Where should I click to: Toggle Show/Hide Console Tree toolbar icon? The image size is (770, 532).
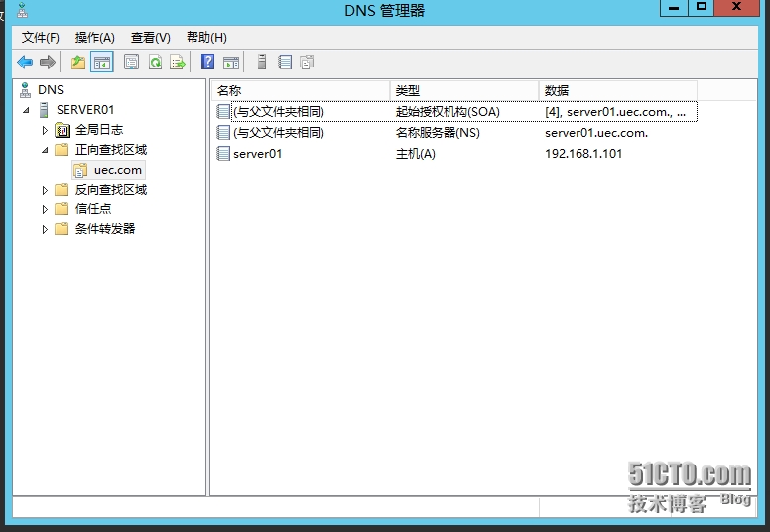[x=102, y=63]
